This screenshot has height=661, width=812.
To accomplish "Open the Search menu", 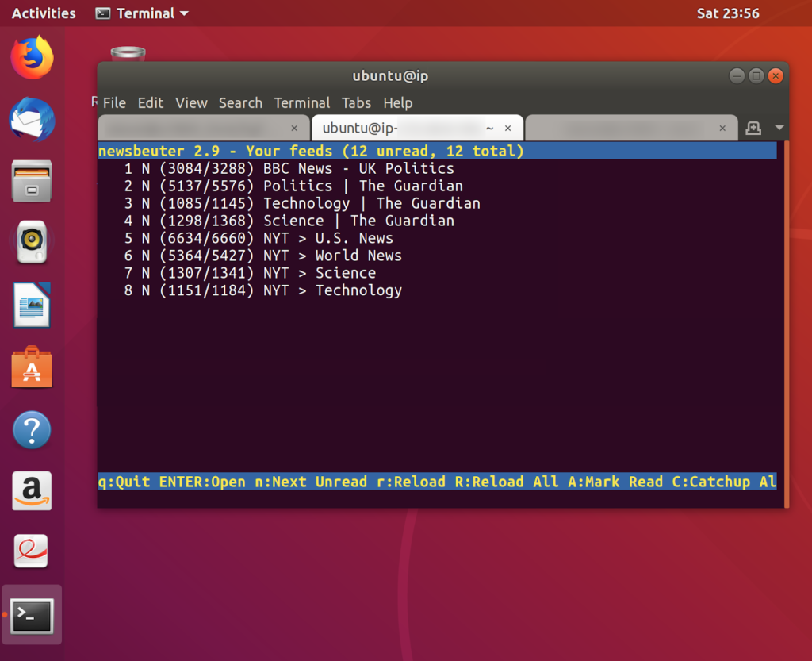I will tap(240, 103).
